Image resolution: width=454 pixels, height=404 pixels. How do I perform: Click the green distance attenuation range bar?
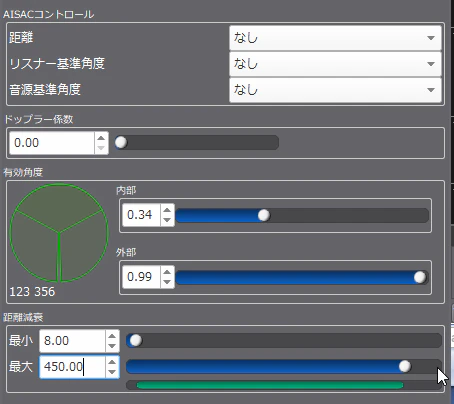click(270, 386)
